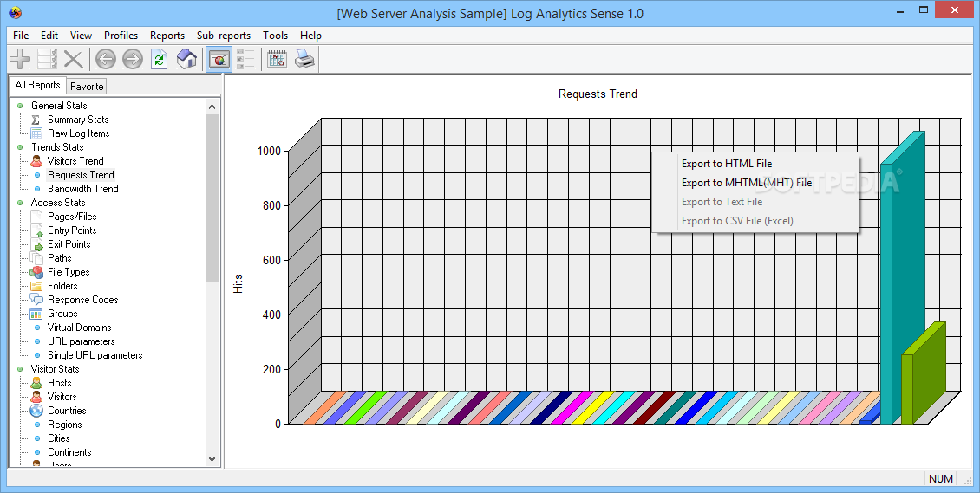Toggle the chart view toolbar button
This screenshot has height=493, width=980.
coord(219,59)
